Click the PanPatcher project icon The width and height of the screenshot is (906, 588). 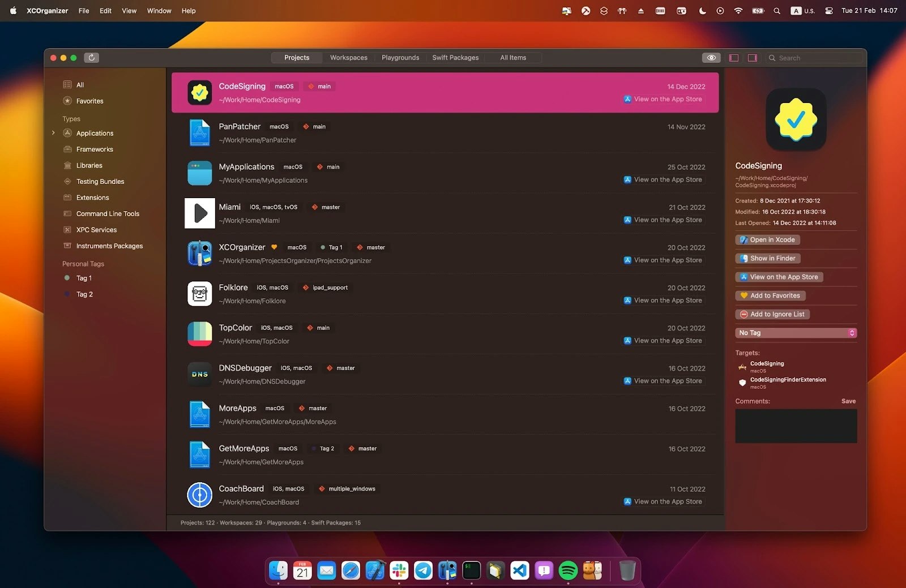[x=200, y=133]
